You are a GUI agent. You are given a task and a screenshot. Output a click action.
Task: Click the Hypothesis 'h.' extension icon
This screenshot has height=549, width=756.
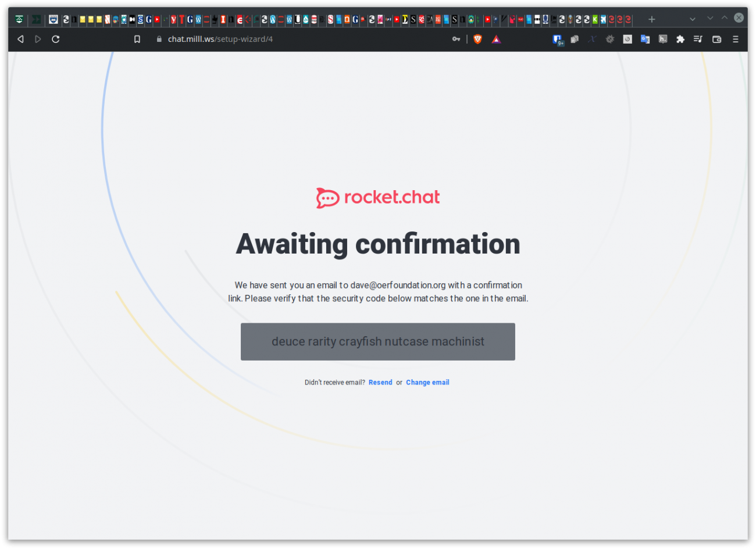point(662,39)
